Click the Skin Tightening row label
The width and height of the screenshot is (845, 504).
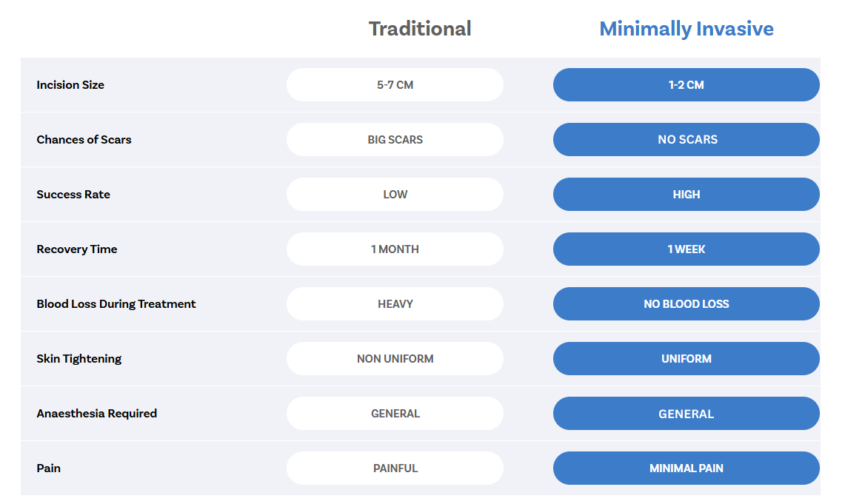click(79, 359)
